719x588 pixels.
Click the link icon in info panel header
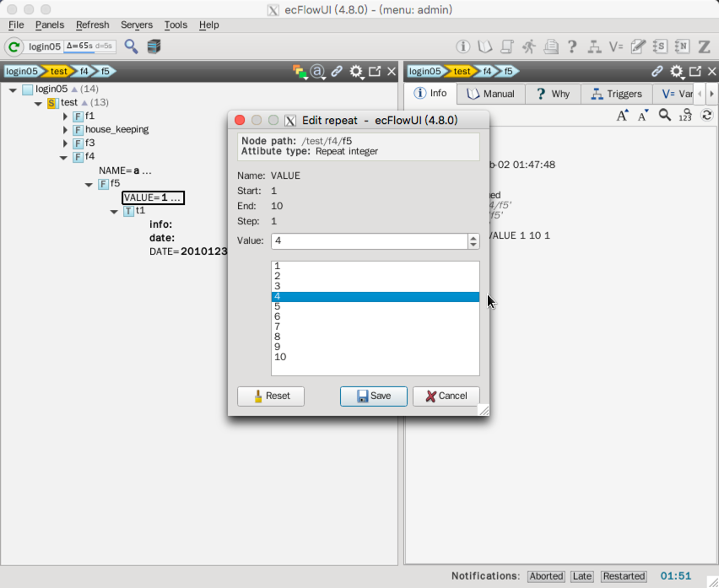click(x=657, y=71)
